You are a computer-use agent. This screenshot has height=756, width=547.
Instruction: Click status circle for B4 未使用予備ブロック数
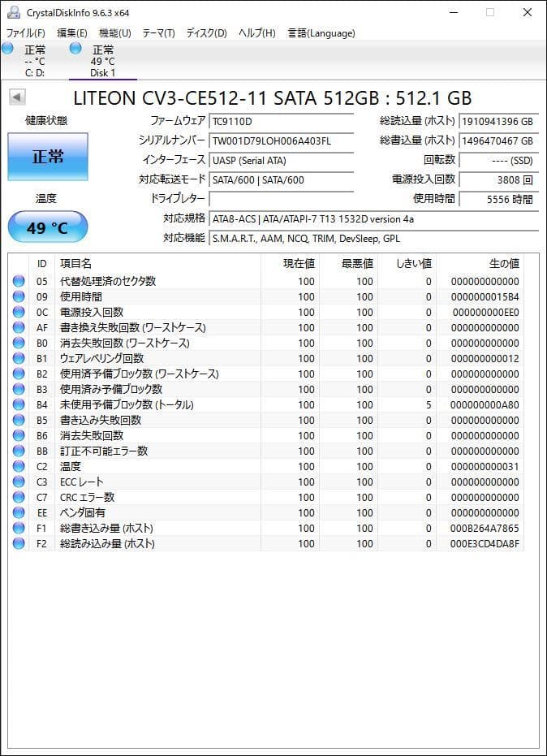19,404
